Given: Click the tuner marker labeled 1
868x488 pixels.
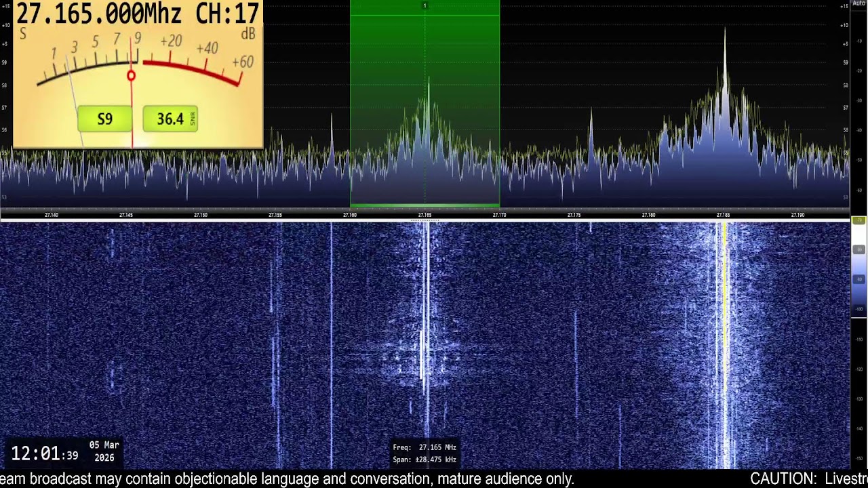Looking at the screenshot, I should (425, 6).
